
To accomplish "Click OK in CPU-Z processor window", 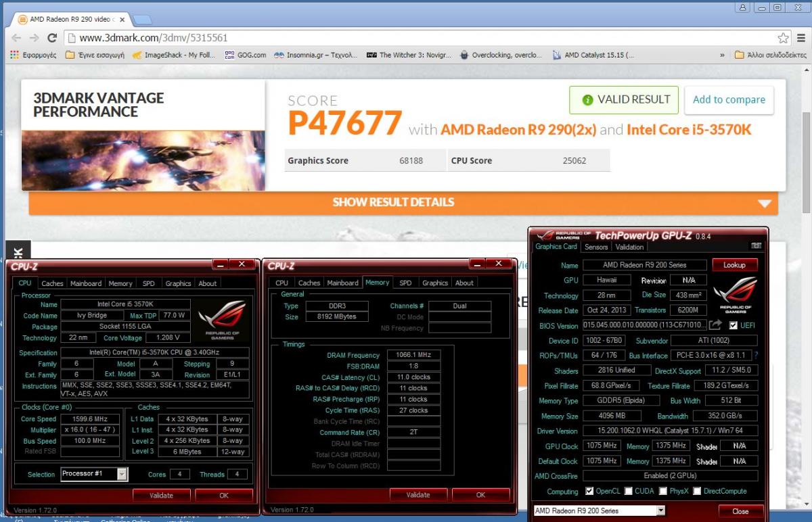I will [x=224, y=496].
